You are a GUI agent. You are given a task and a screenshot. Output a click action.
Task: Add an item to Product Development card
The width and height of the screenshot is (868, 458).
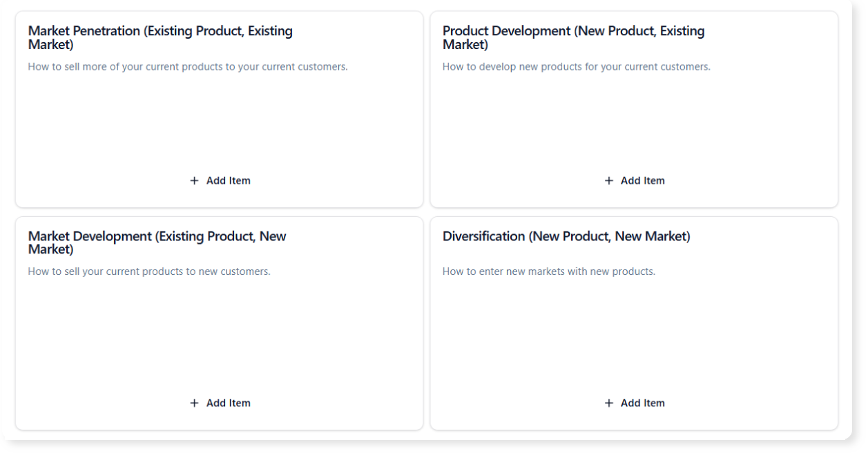click(634, 181)
